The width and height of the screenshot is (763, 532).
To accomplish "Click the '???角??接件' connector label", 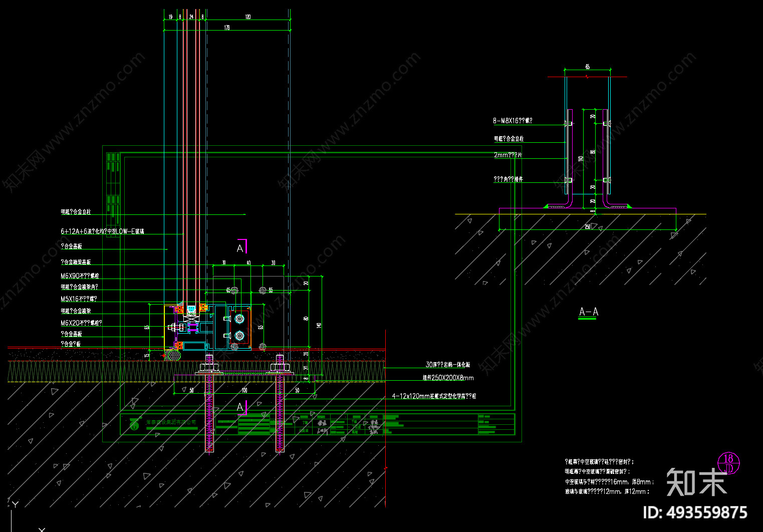I will click(x=508, y=179).
